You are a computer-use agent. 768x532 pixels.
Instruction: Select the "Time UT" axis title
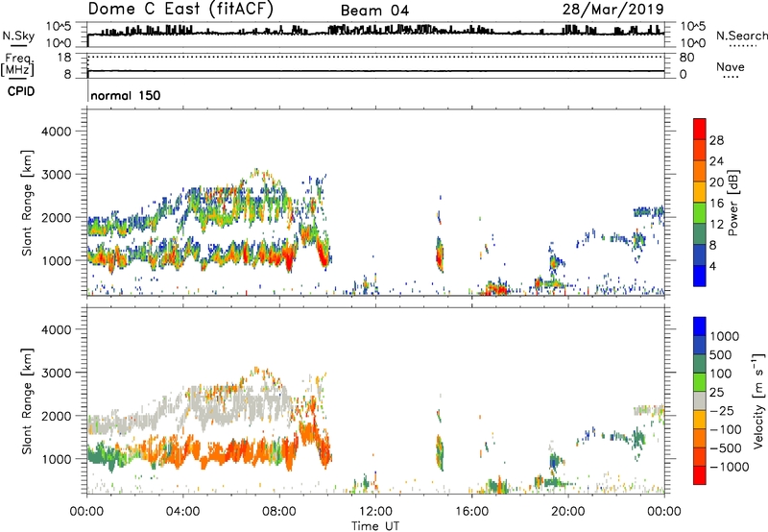click(375, 526)
